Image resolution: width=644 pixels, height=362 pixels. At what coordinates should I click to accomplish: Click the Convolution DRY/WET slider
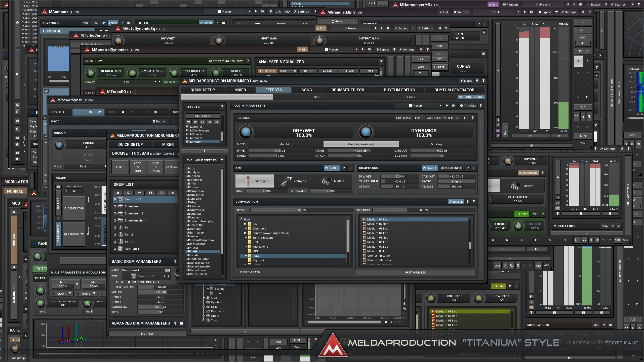tap(302, 210)
